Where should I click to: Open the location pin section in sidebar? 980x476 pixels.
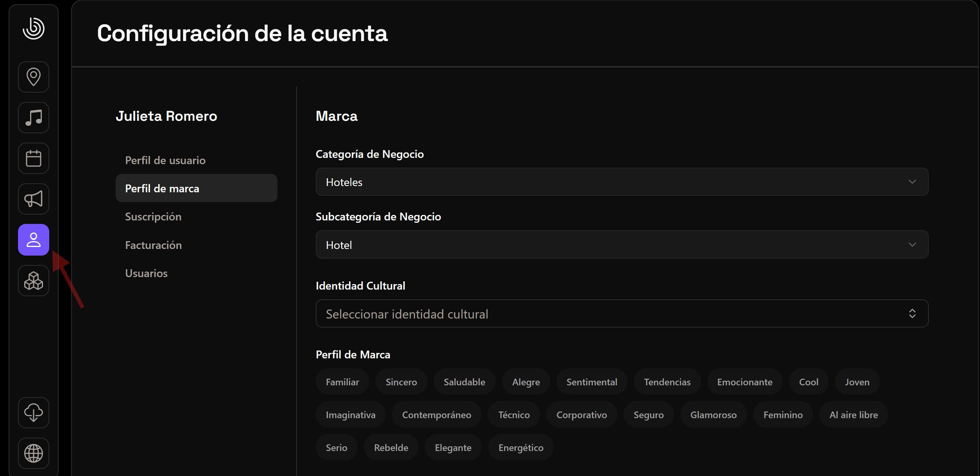34,77
